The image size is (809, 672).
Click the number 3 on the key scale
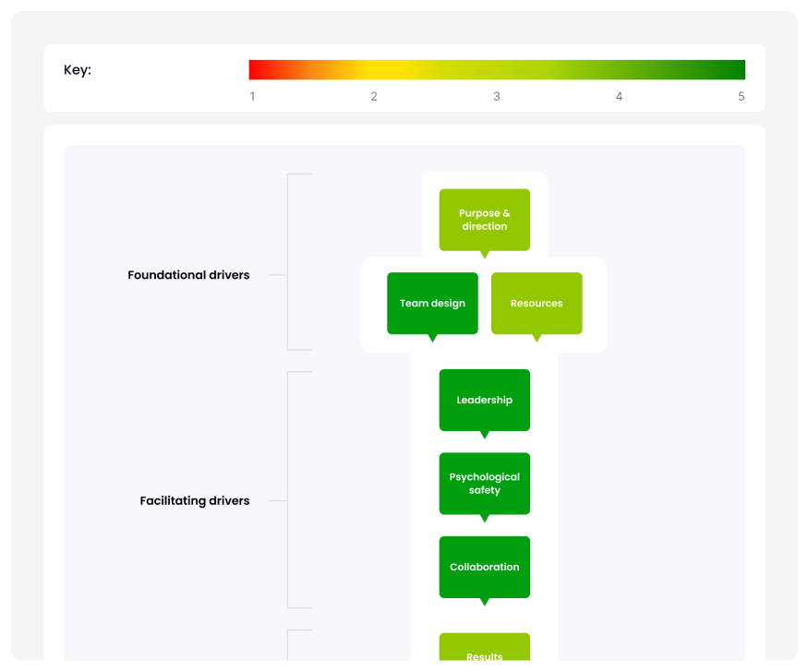click(497, 96)
